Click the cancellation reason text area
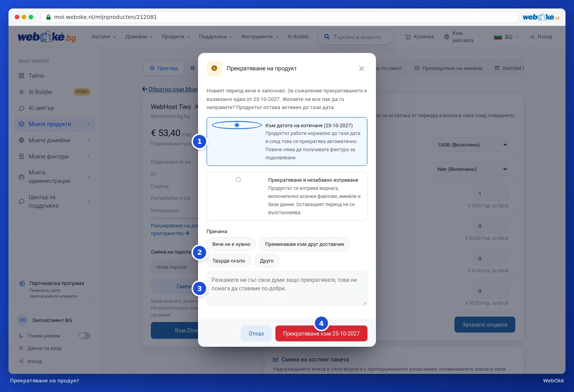The image size is (574, 392). 287,288
